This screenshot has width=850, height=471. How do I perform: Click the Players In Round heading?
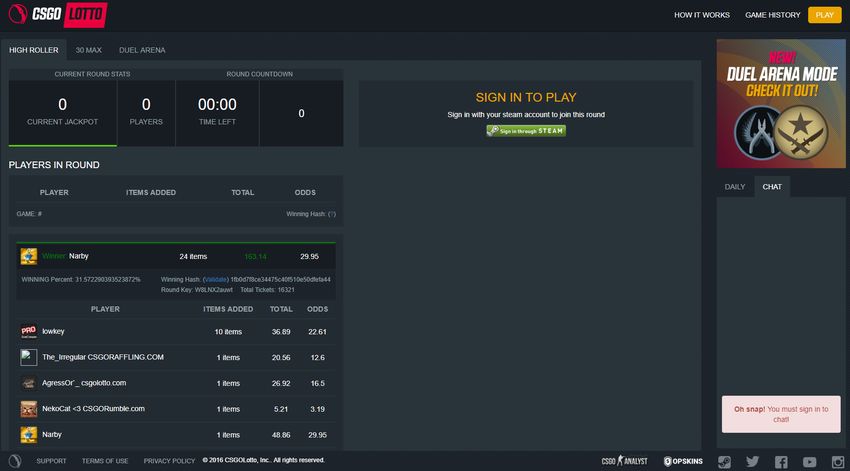pos(54,165)
